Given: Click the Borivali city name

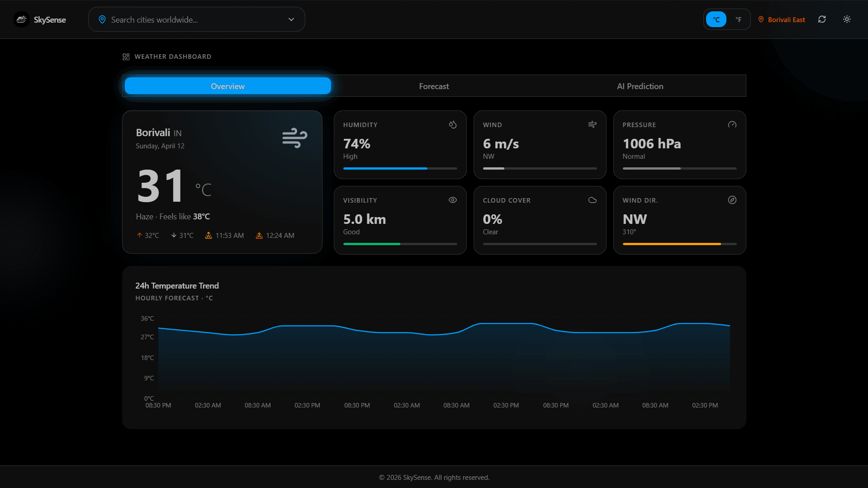Looking at the screenshot, I should [x=153, y=133].
